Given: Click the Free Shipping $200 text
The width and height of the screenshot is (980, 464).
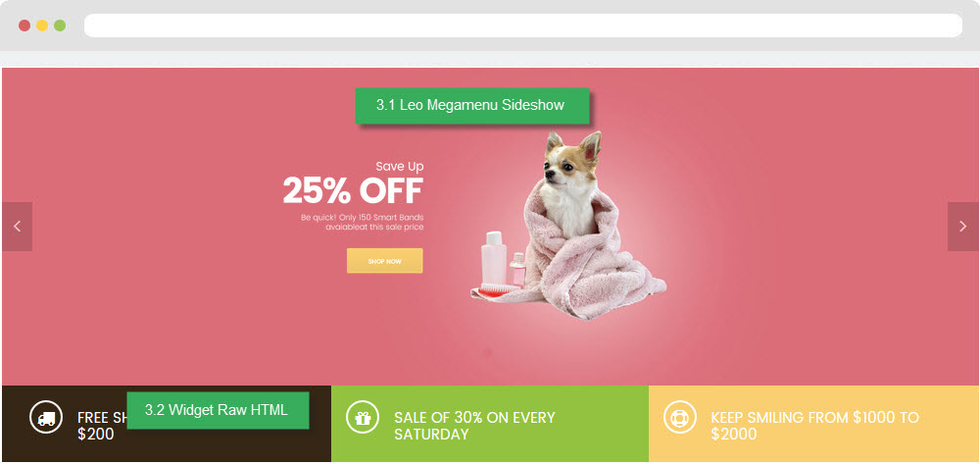Looking at the screenshot, I should point(103,425).
